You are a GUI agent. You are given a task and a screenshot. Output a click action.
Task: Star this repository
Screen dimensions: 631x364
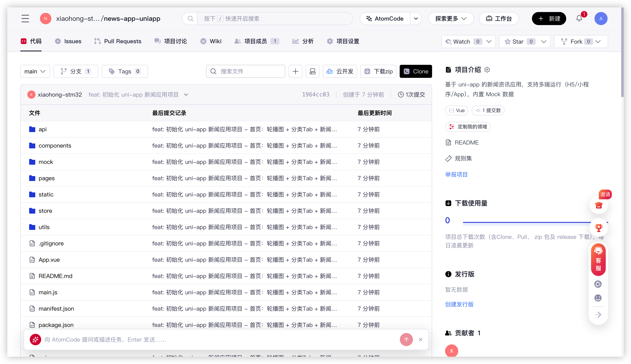coord(518,42)
